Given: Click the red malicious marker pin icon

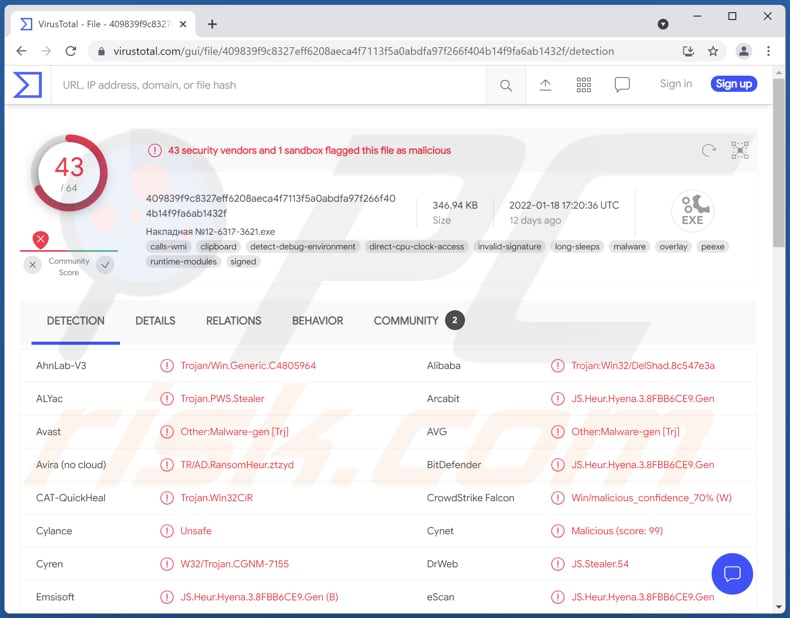Looking at the screenshot, I should click(x=40, y=239).
